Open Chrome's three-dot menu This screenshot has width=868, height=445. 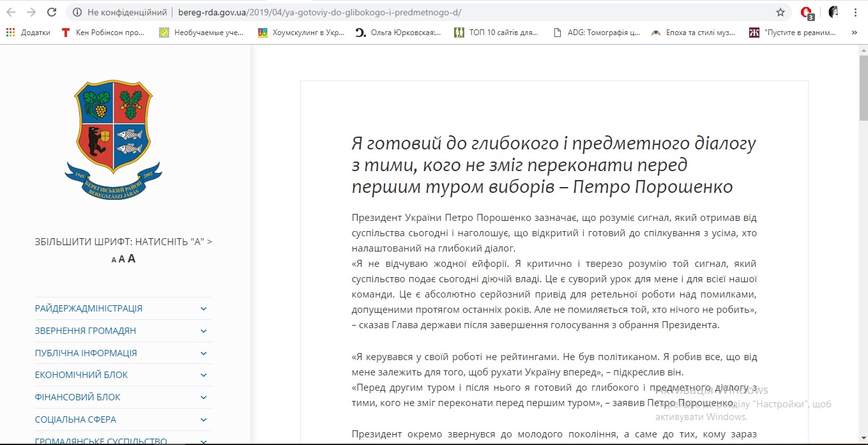click(855, 12)
